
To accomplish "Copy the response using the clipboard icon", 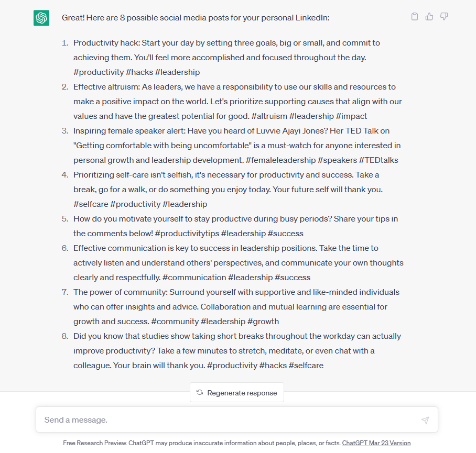I will 415,17.
